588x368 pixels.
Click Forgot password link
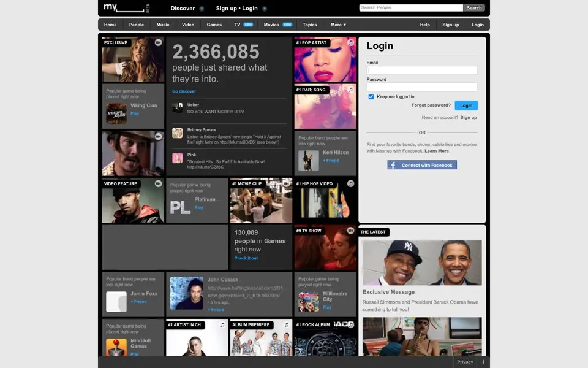click(431, 105)
